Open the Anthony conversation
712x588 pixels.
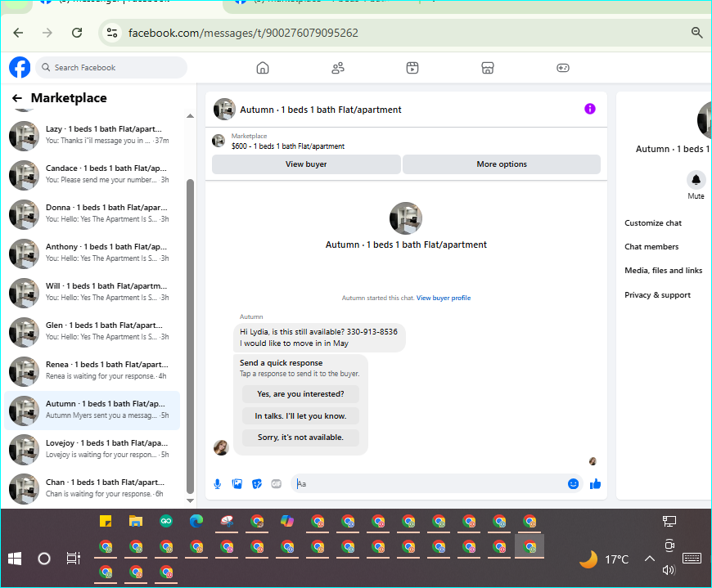click(x=92, y=254)
